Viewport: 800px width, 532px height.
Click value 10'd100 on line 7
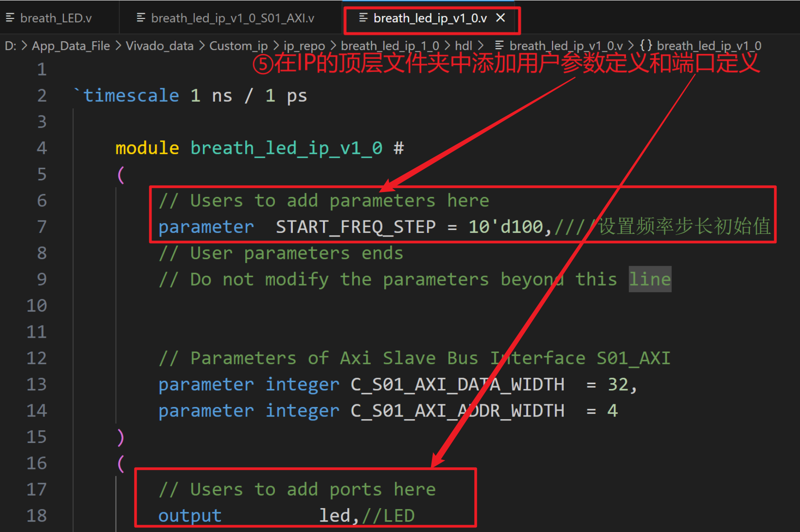pos(506,227)
